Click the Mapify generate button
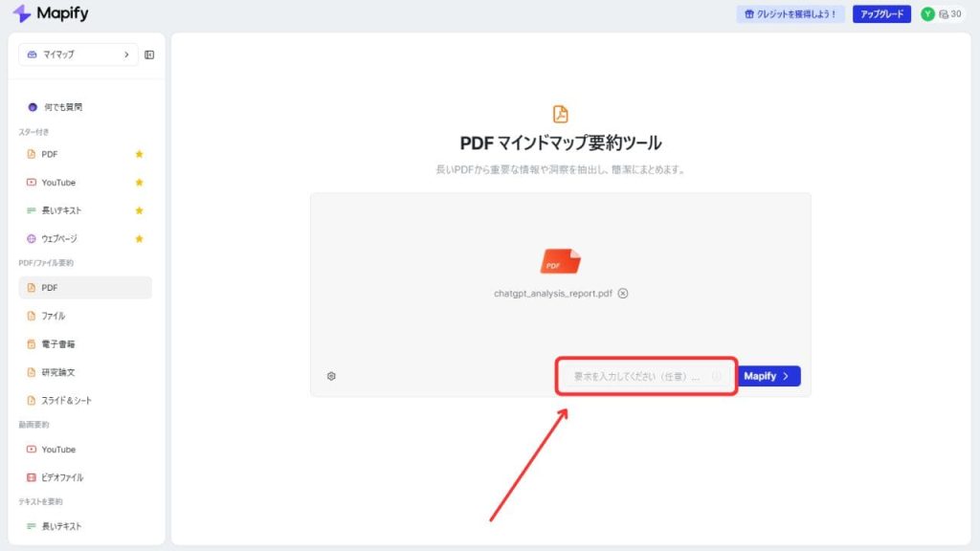The width and height of the screenshot is (980, 551). 768,376
